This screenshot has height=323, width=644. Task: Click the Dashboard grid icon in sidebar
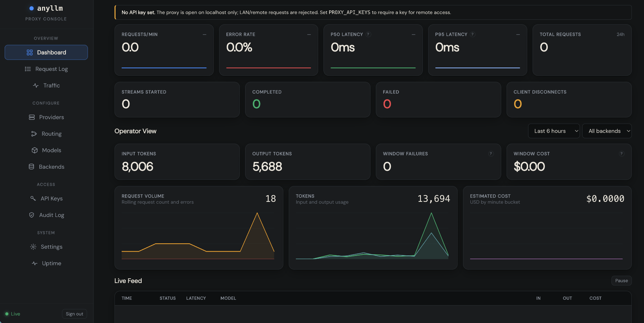pyautogui.click(x=30, y=53)
